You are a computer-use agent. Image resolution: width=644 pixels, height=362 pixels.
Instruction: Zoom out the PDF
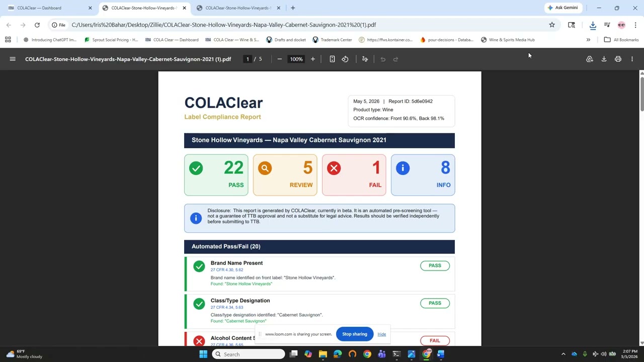[280, 59]
